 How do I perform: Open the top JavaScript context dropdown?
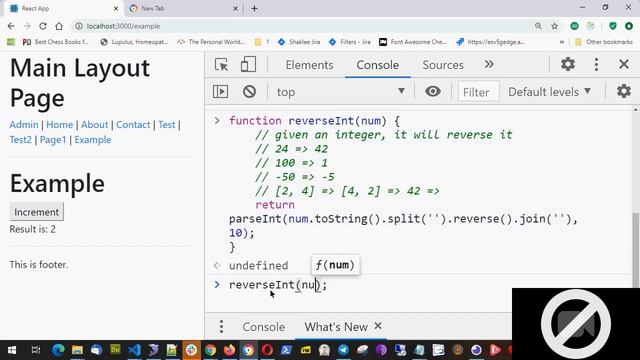point(341,92)
